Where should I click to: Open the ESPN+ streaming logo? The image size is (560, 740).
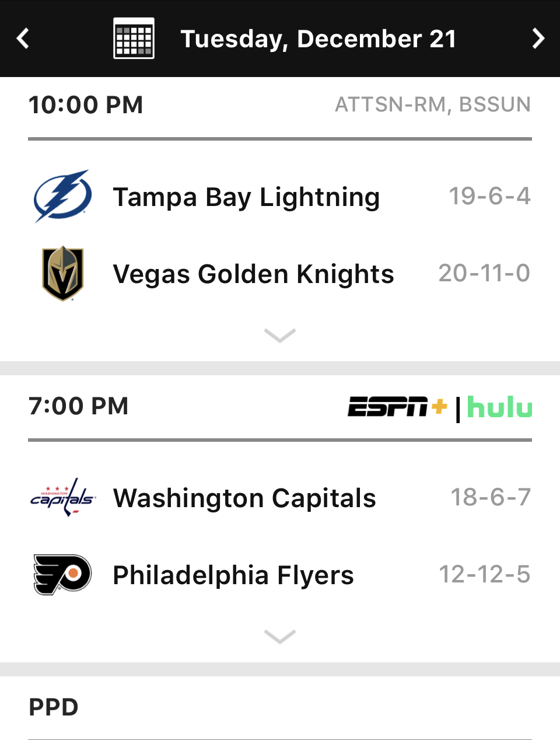398,407
